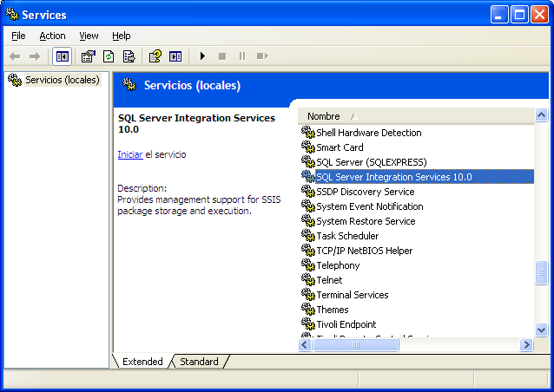Image resolution: width=554 pixels, height=392 pixels.
Task: Select the Task Scheduler service entry
Action: point(347,236)
